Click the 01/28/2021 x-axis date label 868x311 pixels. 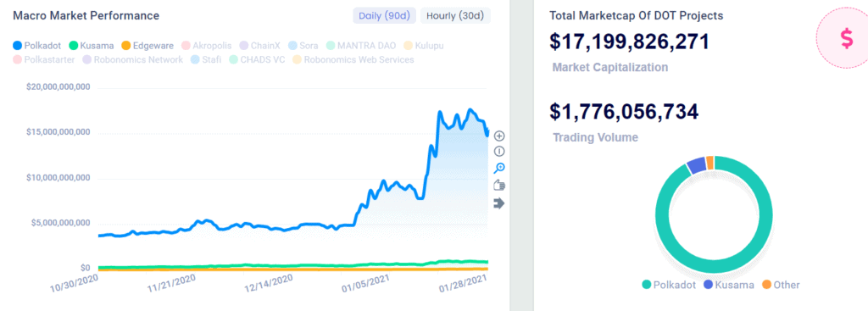point(464,283)
